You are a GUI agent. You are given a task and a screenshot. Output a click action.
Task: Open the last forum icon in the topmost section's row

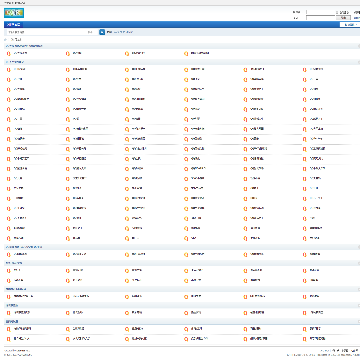186,53
